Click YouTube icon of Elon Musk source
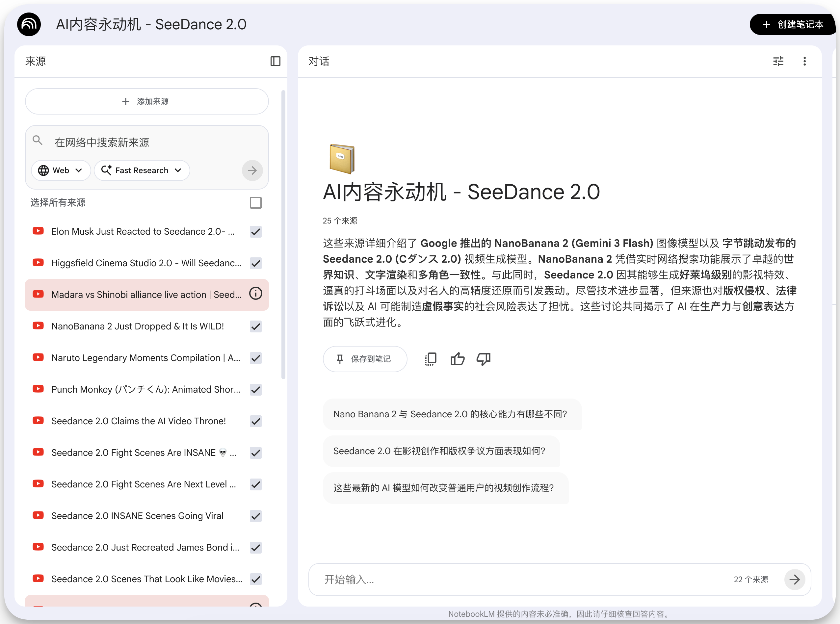This screenshot has width=840, height=624. [x=38, y=231]
